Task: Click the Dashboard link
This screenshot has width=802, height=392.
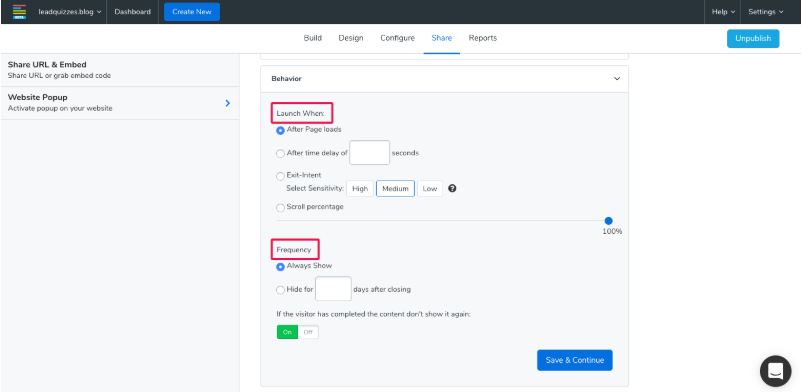Action: [x=132, y=12]
